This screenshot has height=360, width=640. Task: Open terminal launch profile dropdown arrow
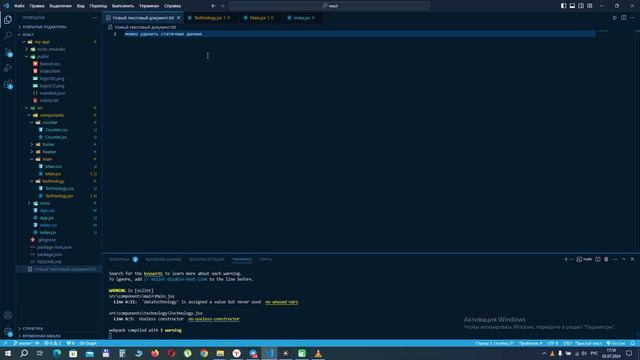tap(572, 259)
